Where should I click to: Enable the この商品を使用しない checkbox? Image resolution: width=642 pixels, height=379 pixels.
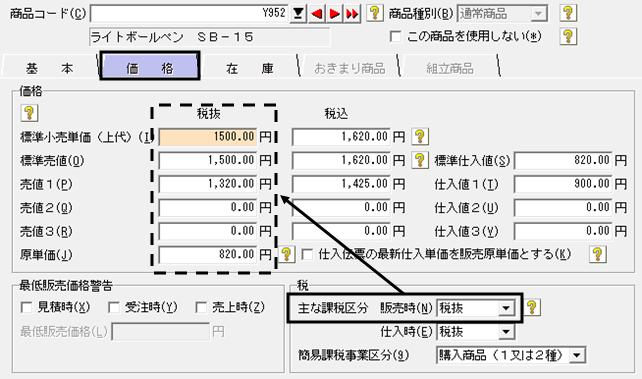coord(395,36)
